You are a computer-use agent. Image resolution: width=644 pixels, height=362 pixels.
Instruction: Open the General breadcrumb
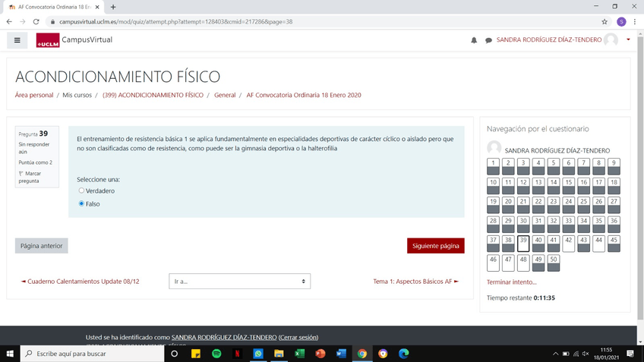(225, 95)
